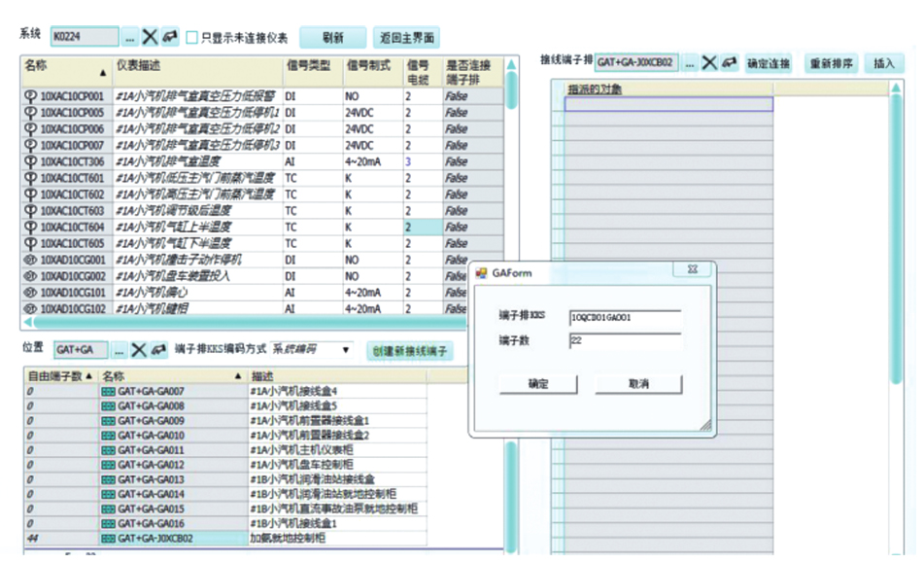Click the 确定连接 button

pos(769,63)
